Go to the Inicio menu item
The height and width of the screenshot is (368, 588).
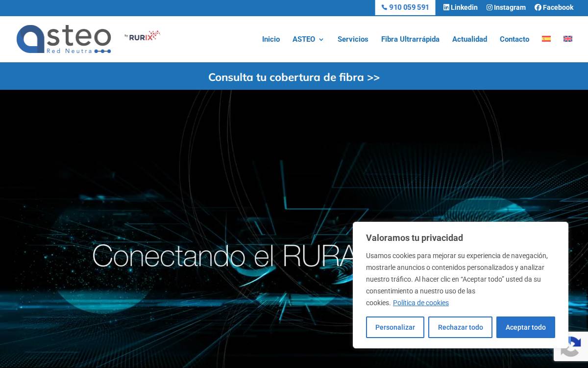pyautogui.click(x=271, y=39)
